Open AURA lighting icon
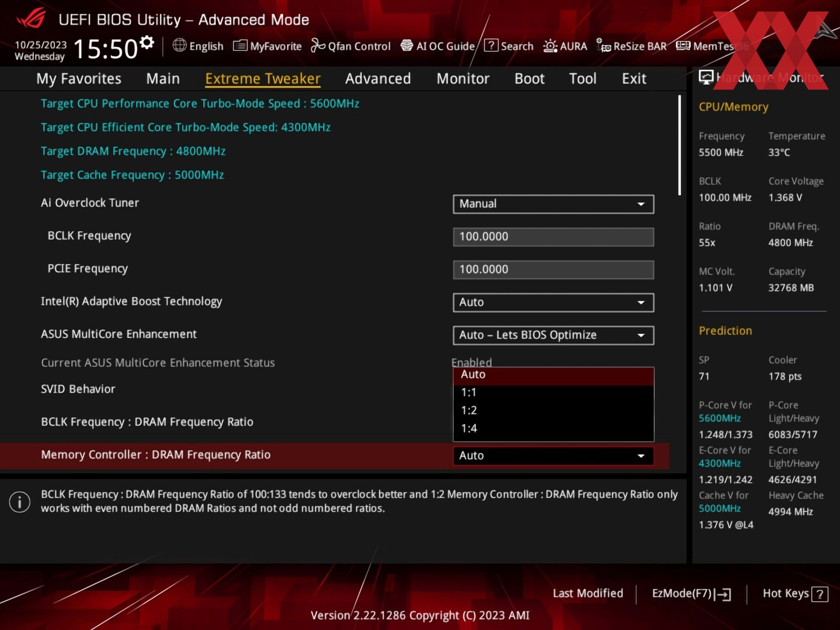This screenshot has height=630, width=840. tap(550, 46)
